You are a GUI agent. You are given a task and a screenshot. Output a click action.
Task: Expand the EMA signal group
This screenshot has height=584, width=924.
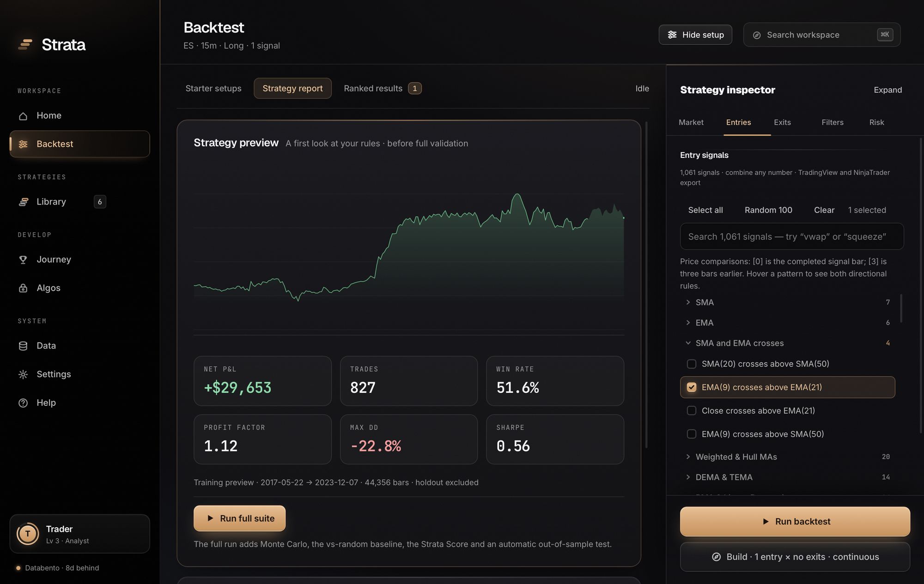tap(788, 323)
